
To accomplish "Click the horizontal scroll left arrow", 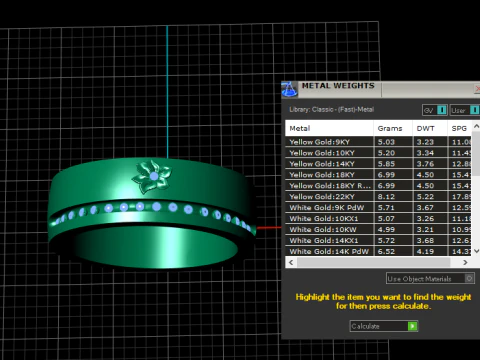I will [291, 262].
